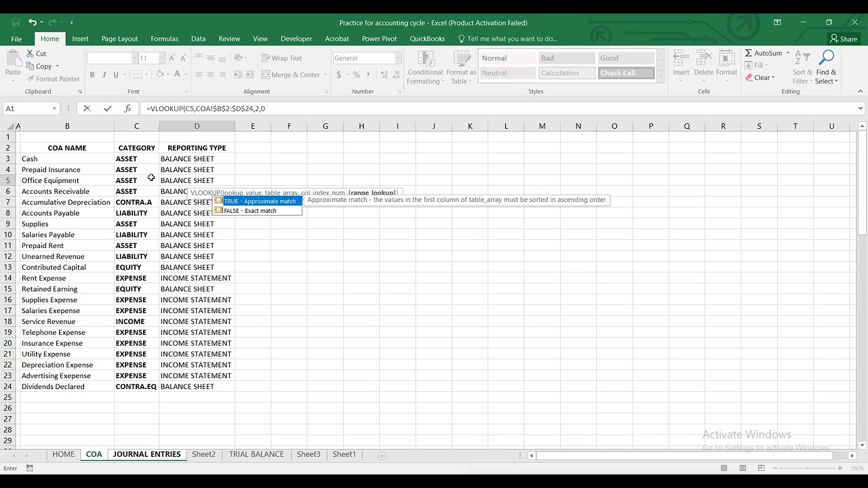Viewport: 868px width, 488px height.
Task: Apply Comma Style number format
Action: point(368,75)
